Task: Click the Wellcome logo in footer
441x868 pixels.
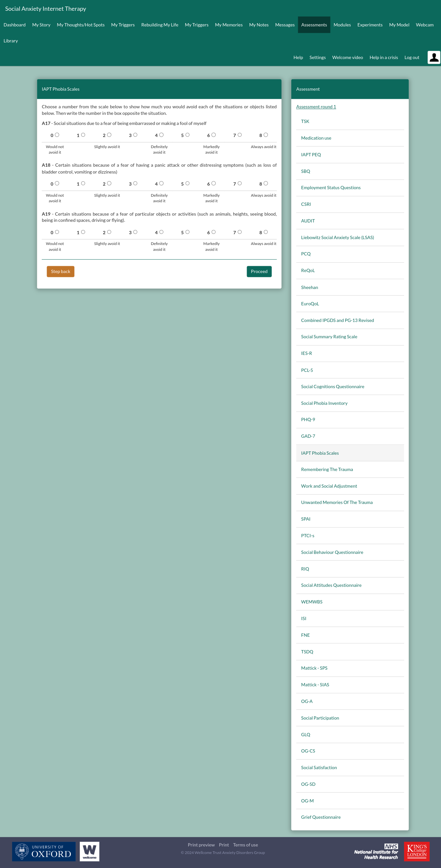Action: pyautogui.click(x=89, y=851)
